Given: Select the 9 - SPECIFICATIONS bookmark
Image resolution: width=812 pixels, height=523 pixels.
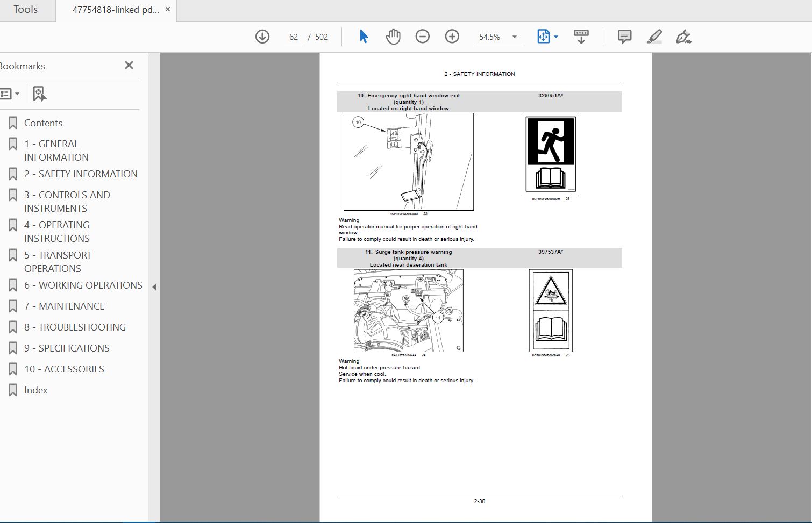Looking at the screenshot, I should tap(67, 348).
